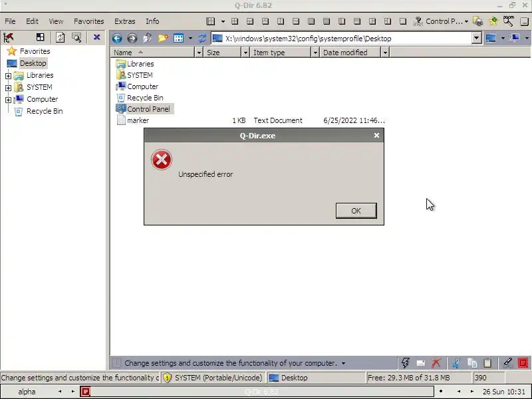Go forward with the gray arrow button
Screen dimensions: 532x399
[x=132, y=39]
